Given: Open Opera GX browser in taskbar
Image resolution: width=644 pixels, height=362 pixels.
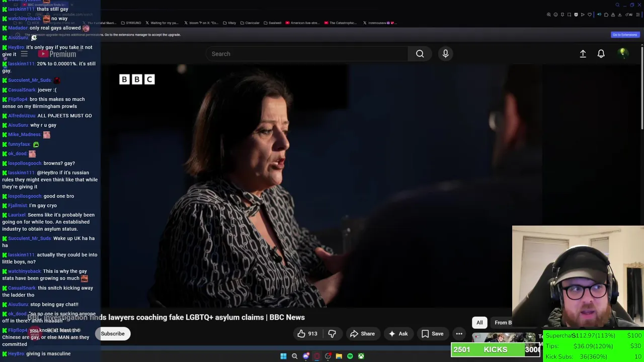Looking at the screenshot, I should pos(316,356).
